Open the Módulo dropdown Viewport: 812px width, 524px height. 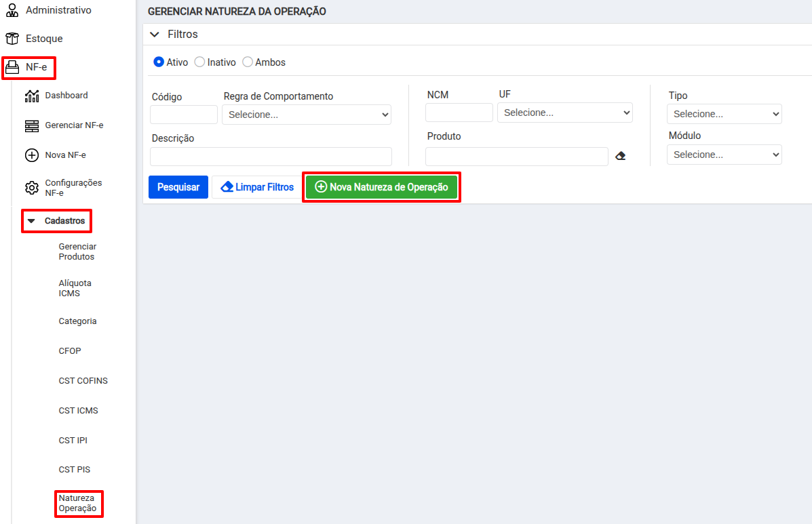[724, 155]
